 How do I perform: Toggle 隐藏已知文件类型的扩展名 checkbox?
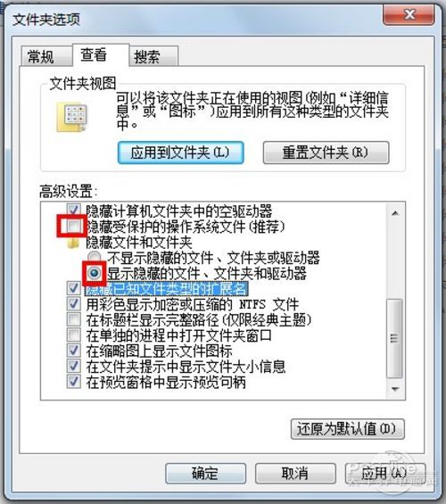point(73,288)
